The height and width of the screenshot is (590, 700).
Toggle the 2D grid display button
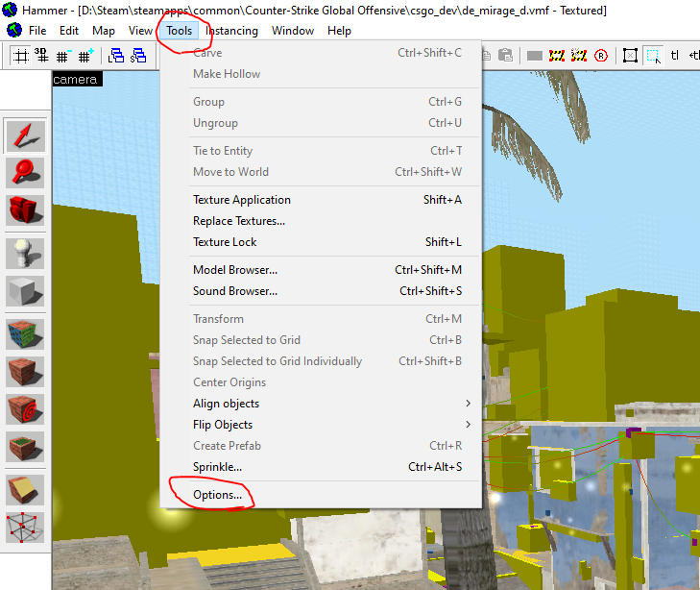point(20,56)
